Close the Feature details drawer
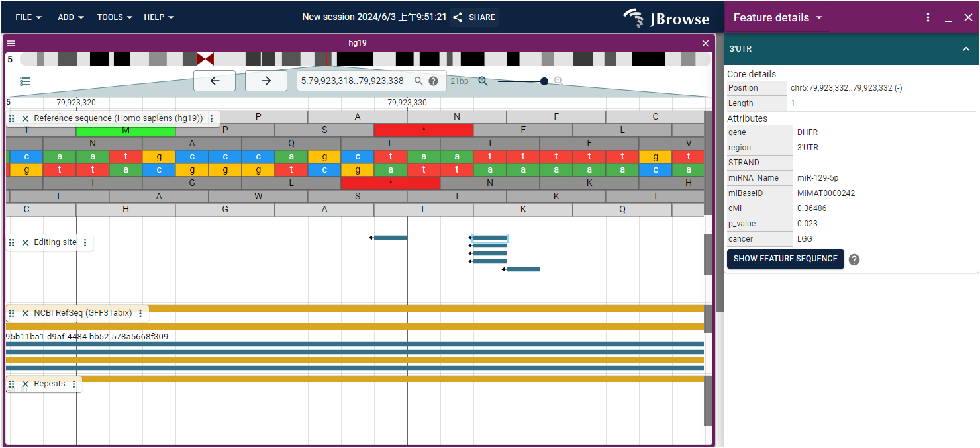 [x=968, y=18]
